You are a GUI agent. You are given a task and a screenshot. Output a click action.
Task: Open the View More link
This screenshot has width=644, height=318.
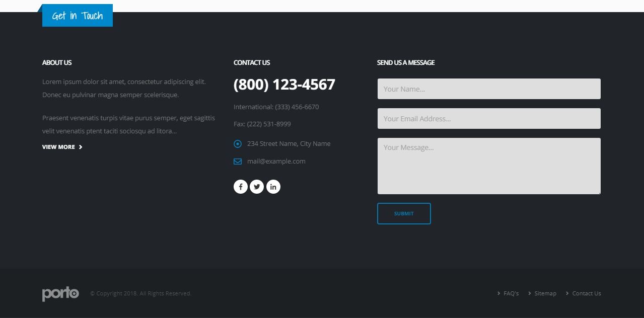point(58,147)
